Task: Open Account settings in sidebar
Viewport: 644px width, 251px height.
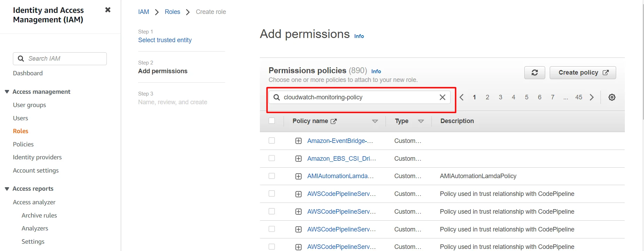Action: click(x=36, y=170)
